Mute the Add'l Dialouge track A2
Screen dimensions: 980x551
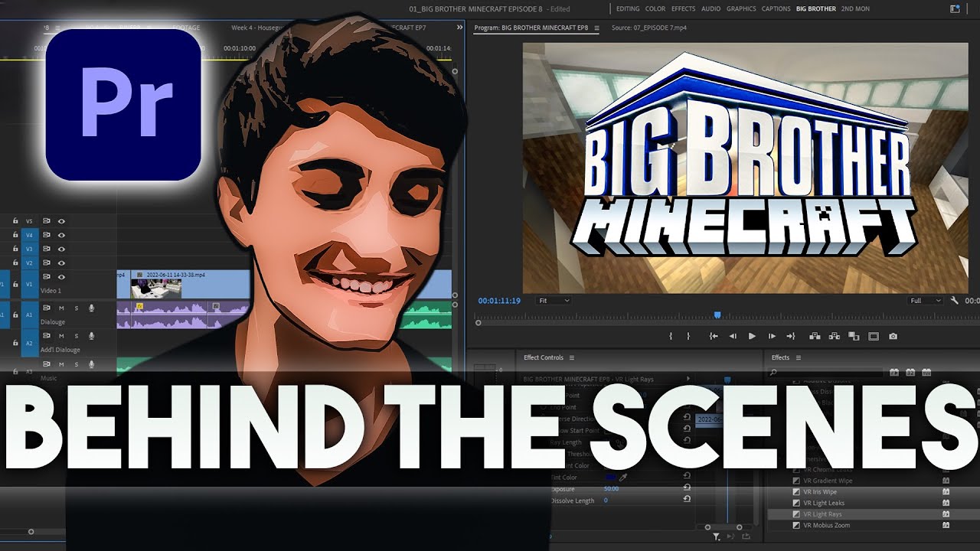point(61,336)
